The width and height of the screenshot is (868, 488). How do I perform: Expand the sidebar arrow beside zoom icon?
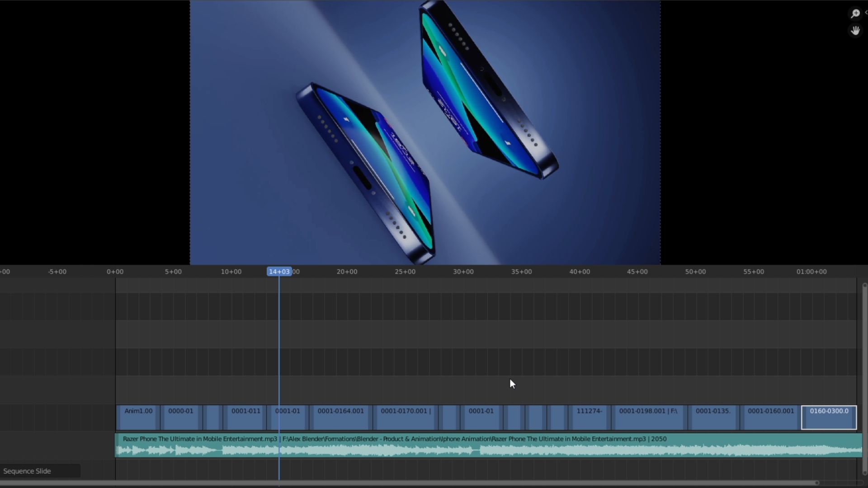click(866, 13)
